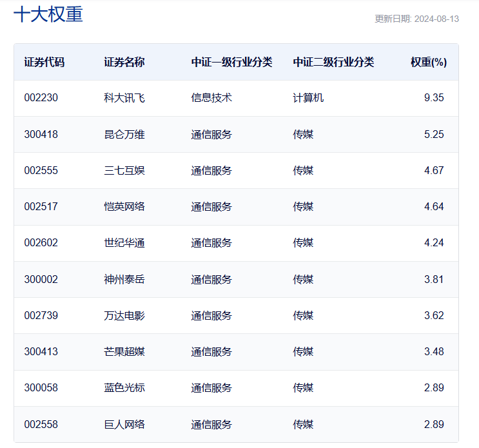Screen dimensions: 479x448
Task: Select security code 002602
Action: coord(41,243)
